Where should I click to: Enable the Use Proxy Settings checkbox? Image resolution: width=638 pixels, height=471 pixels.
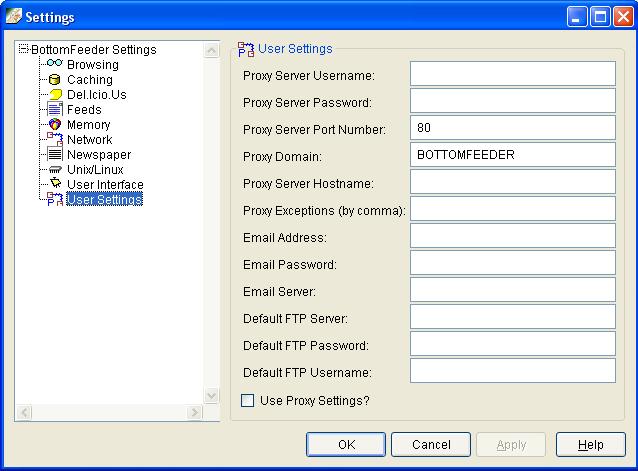(x=247, y=400)
